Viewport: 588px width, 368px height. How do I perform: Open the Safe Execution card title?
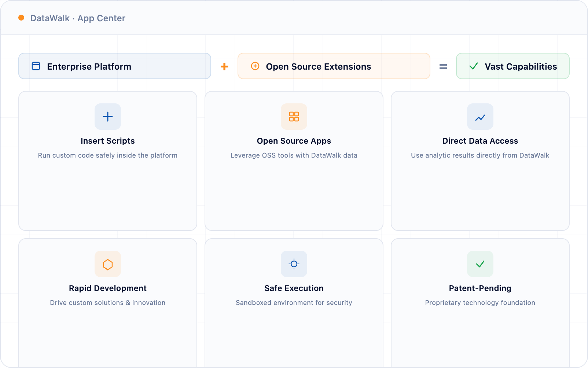(x=294, y=288)
